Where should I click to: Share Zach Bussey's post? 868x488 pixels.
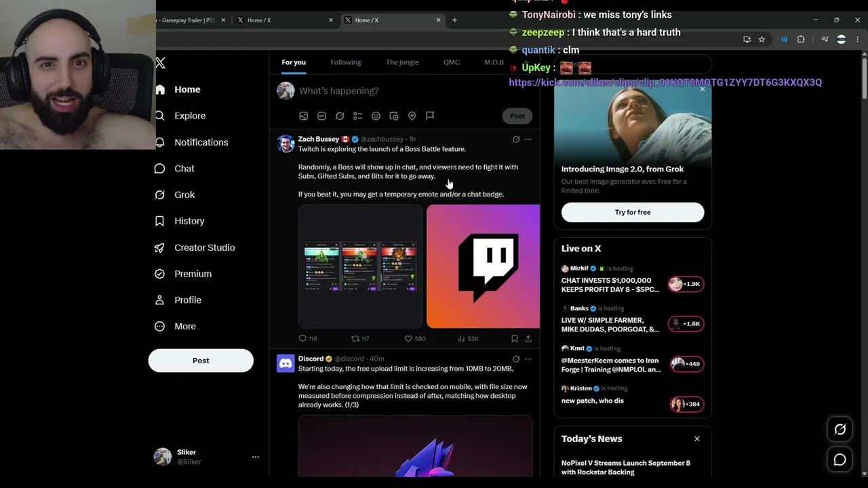528,338
